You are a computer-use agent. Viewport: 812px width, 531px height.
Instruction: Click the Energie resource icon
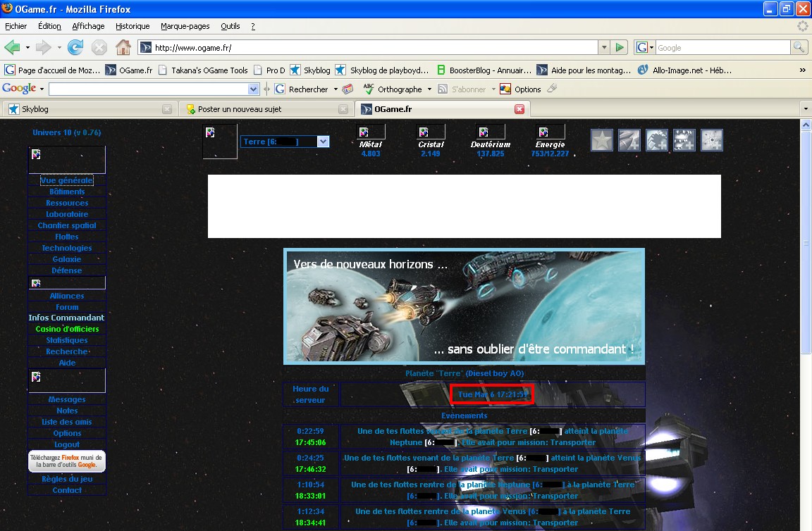550,132
